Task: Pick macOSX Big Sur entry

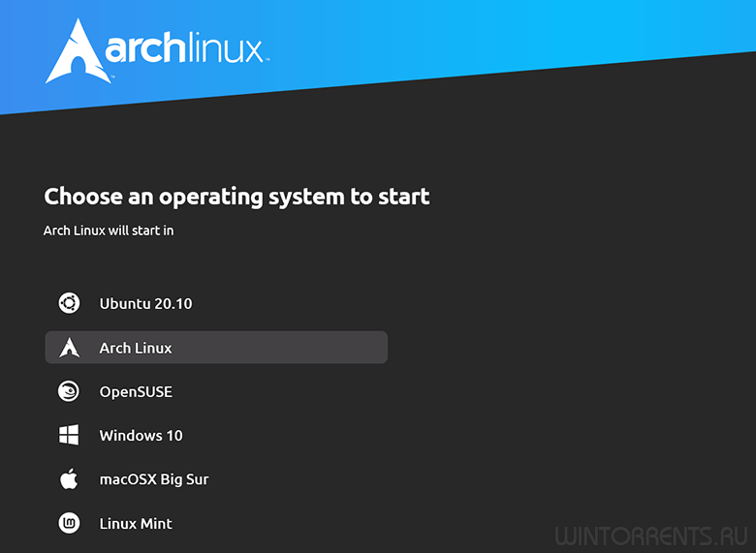Action: (x=154, y=479)
